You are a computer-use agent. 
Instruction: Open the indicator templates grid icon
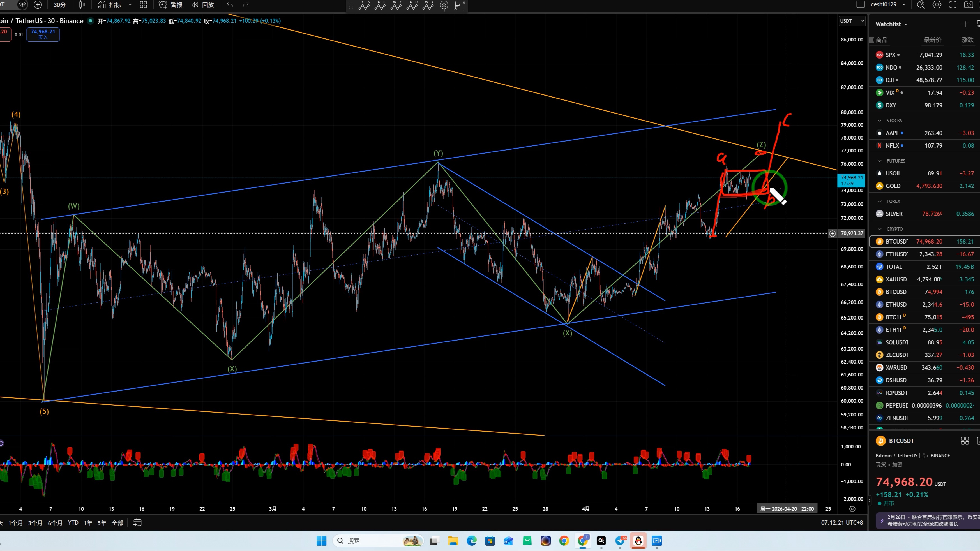[143, 5]
